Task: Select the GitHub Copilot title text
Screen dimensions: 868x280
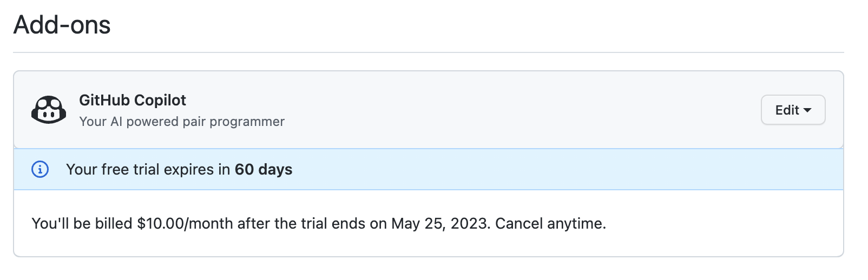Action: (133, 100)
